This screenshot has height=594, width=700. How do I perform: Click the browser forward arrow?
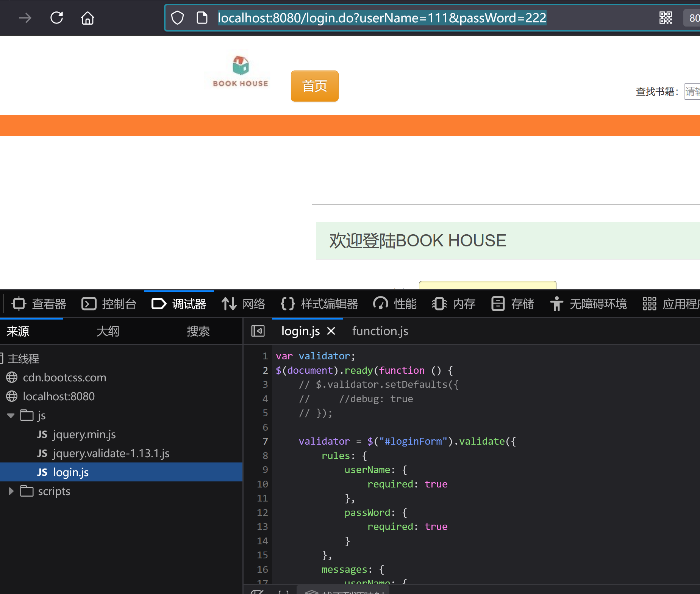tap(25, 18)
